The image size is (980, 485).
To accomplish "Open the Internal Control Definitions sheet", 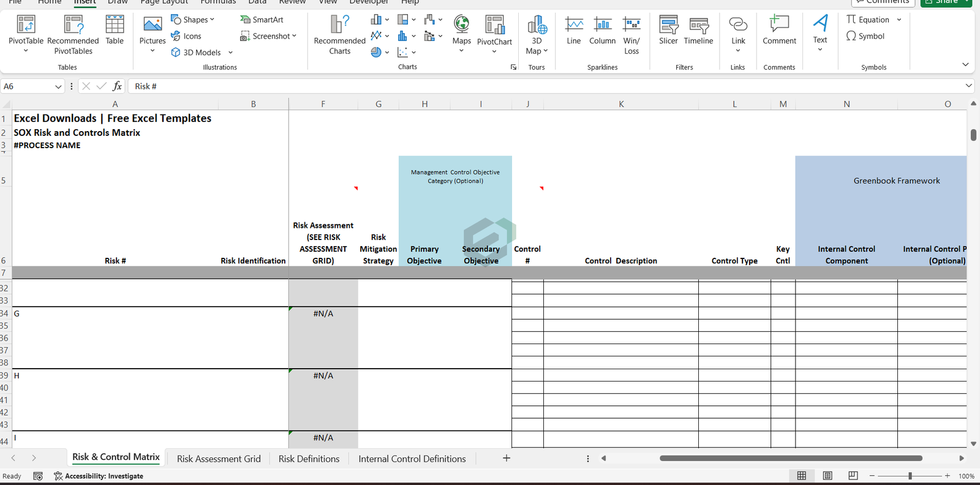I will [x=412, y=459].
